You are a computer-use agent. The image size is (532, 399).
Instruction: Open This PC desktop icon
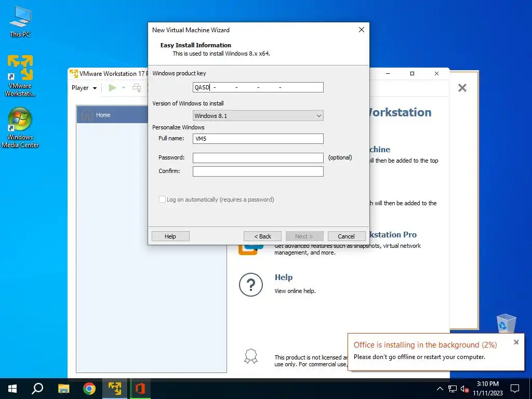[x=20, y=22]
